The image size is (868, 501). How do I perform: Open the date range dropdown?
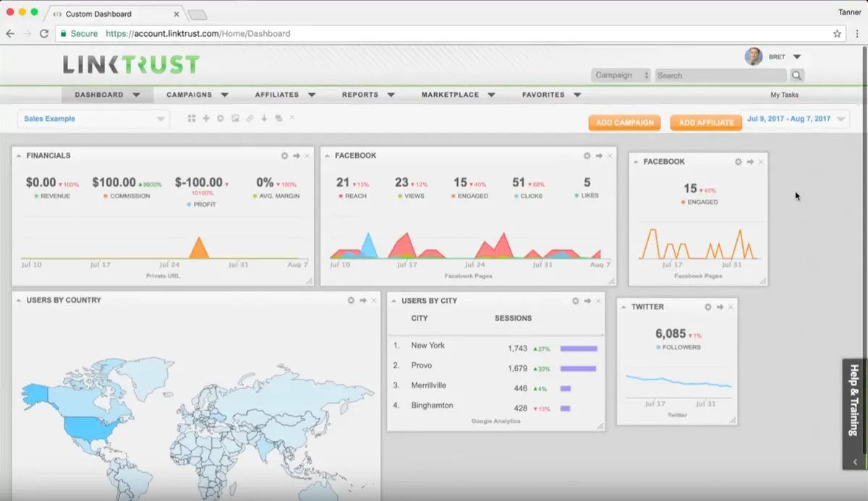click(796, 119)
